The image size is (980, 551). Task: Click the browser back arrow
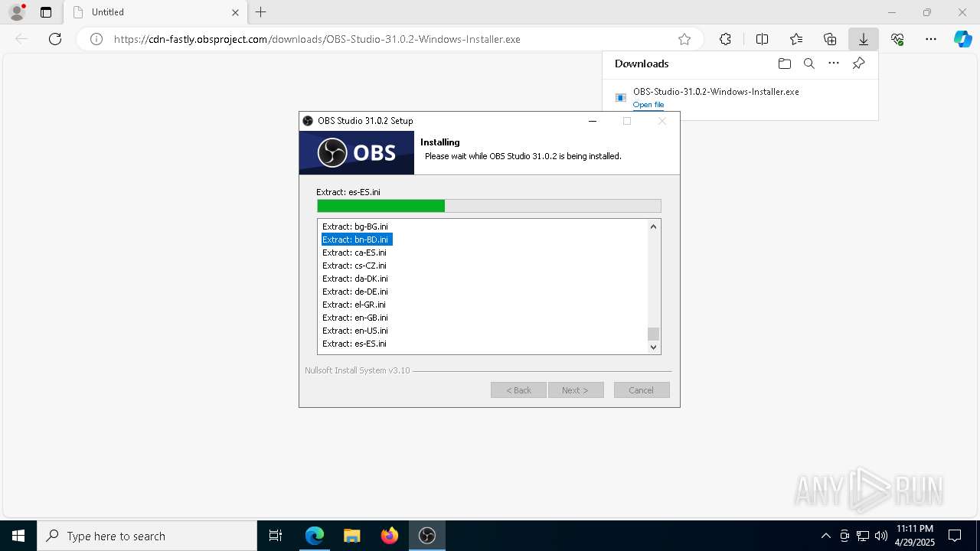21,39
